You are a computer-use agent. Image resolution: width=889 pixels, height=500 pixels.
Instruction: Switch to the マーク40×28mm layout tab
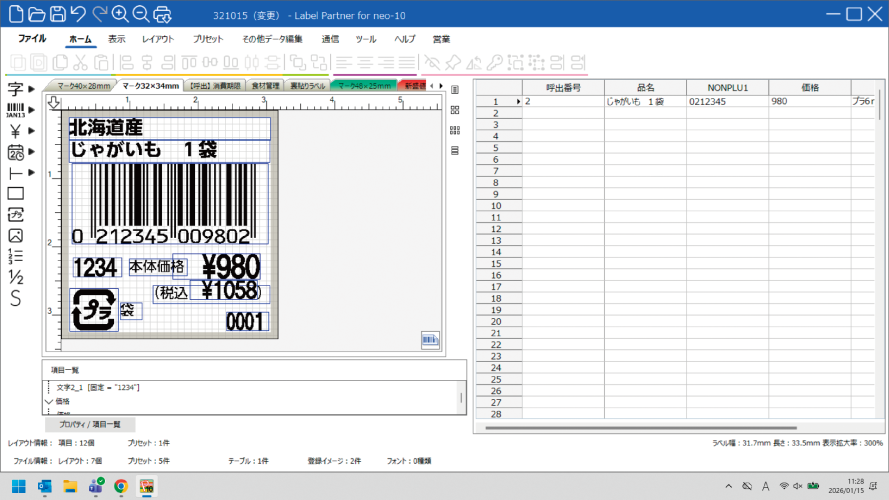(x=83, y=87)
